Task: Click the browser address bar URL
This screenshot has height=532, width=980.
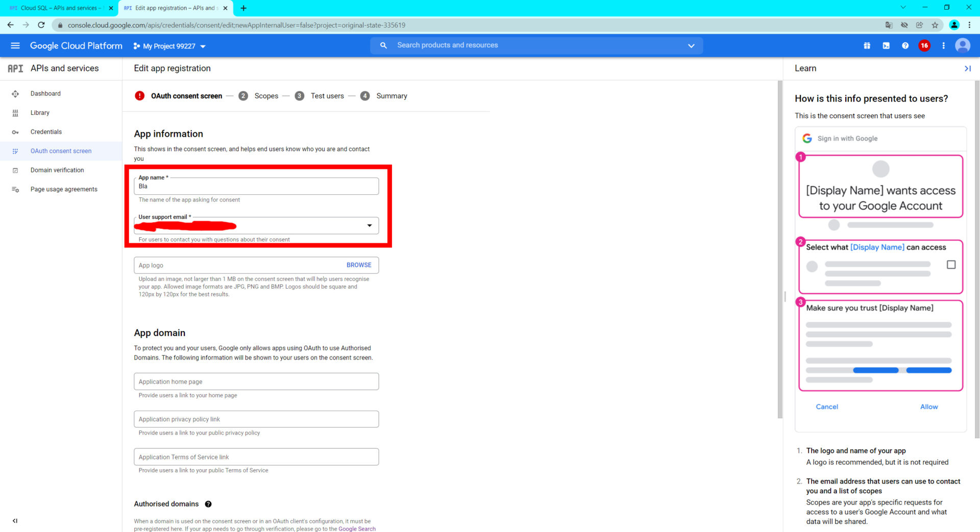Action: coord(236,25)
